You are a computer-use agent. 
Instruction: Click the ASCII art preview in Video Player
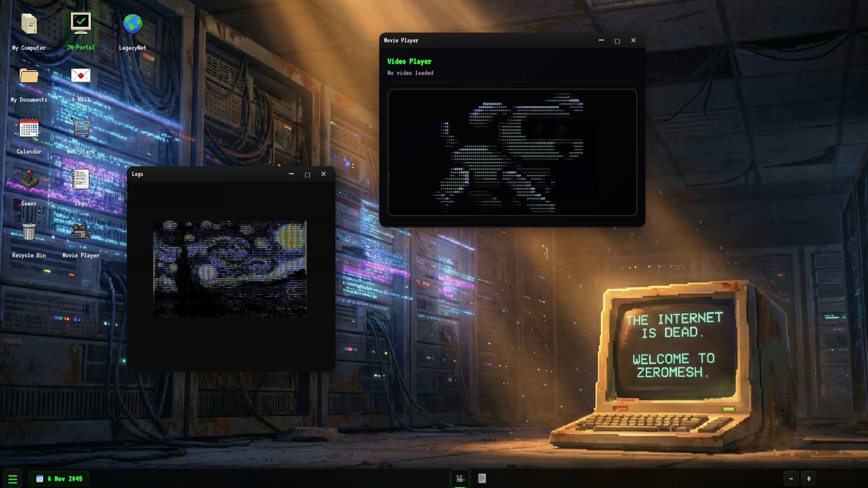click(x=512, y=153)
